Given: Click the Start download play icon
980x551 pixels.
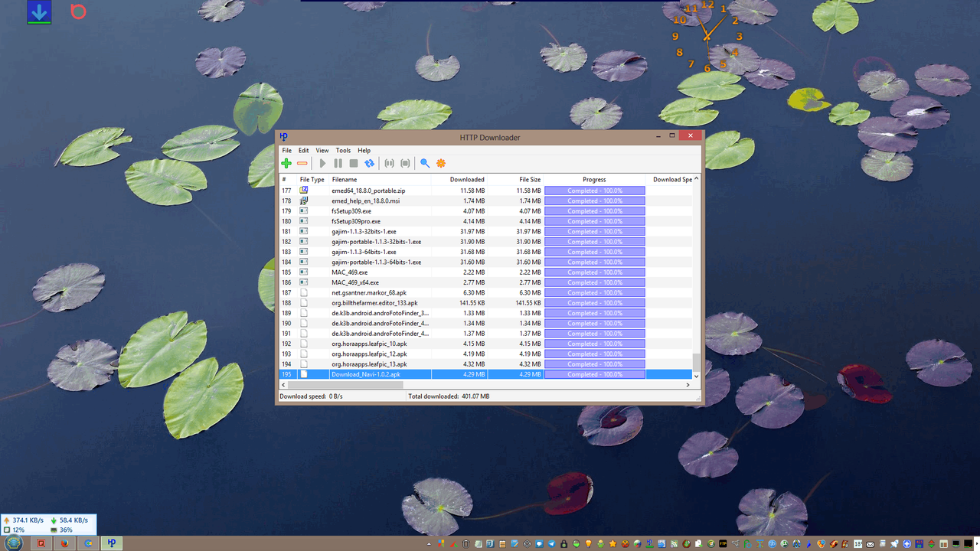Looking at the screenshot, I should (322, 163).
